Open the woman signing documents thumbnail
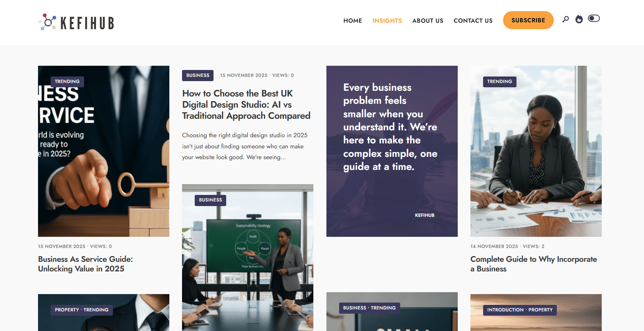Viewport: 644px width, 331px height. 536,151
